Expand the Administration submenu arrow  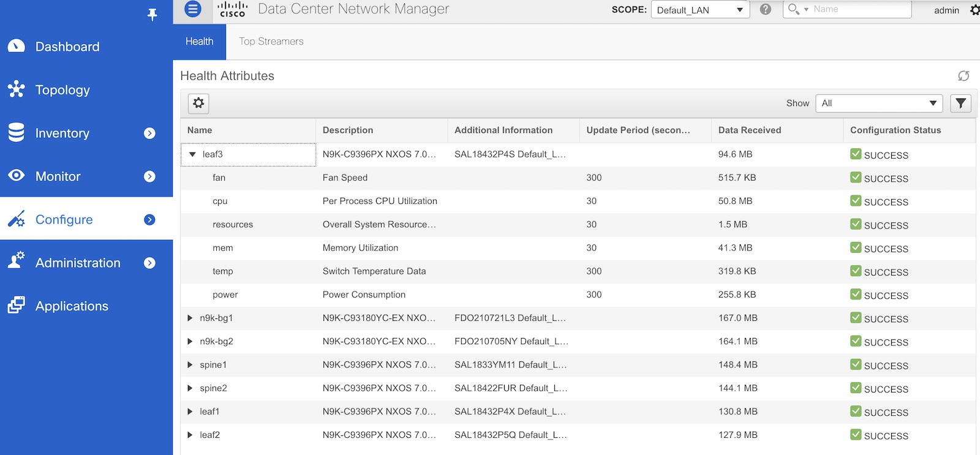click(149, 263)
